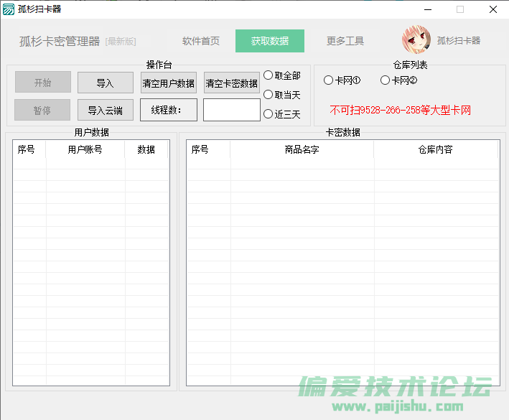Click the 仓库内容 column header
Screen dimensions: 509x420
(x=435, y=149)
